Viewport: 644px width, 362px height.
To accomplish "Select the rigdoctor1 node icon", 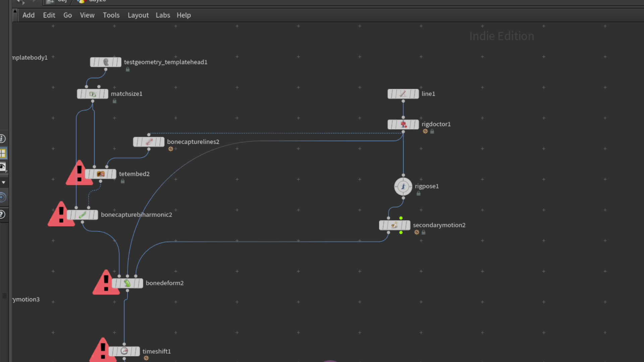I will [x=404, y=124].
